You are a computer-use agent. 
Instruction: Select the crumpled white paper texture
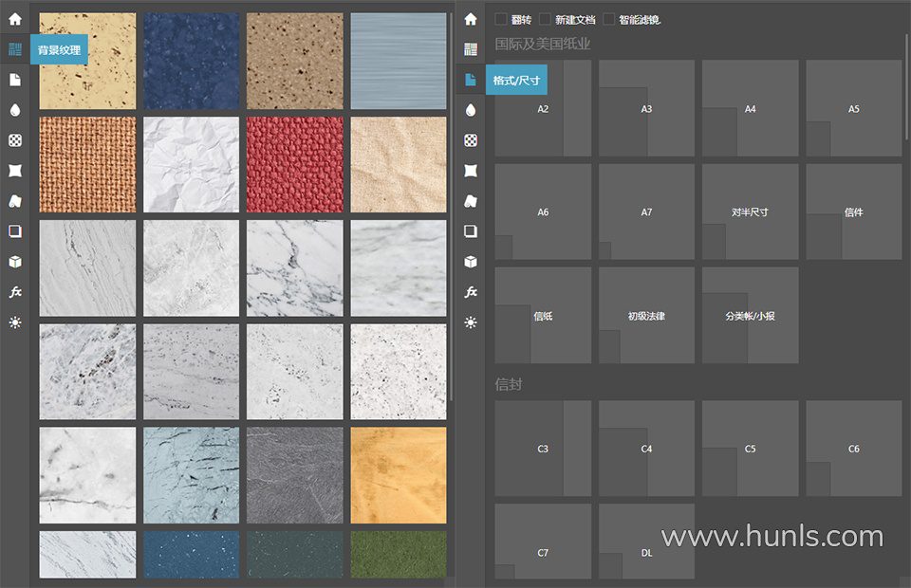click(x=191, y=164)
